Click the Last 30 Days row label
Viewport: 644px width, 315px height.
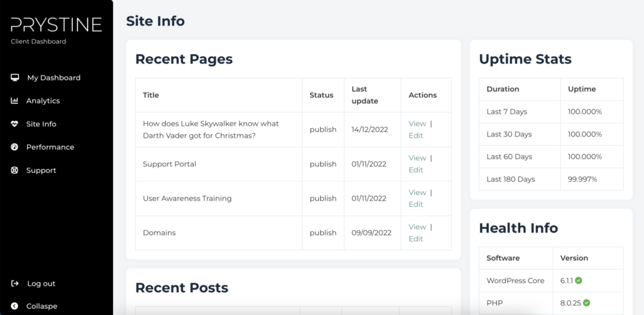point(509,135)
